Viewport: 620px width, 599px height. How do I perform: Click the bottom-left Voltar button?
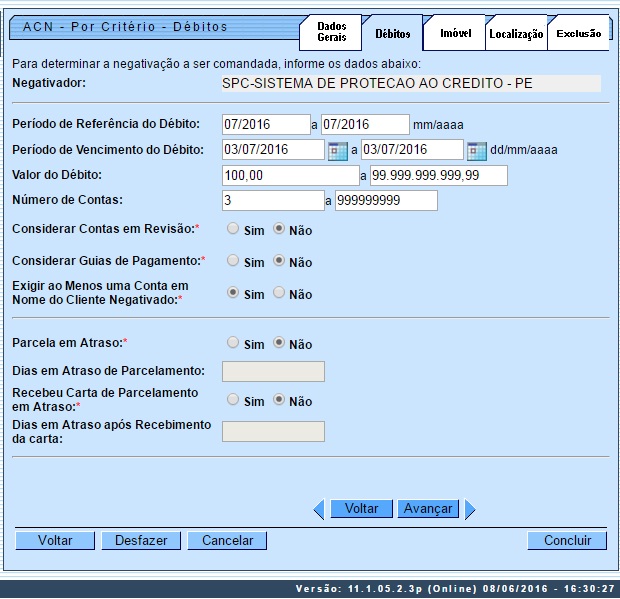55,540
